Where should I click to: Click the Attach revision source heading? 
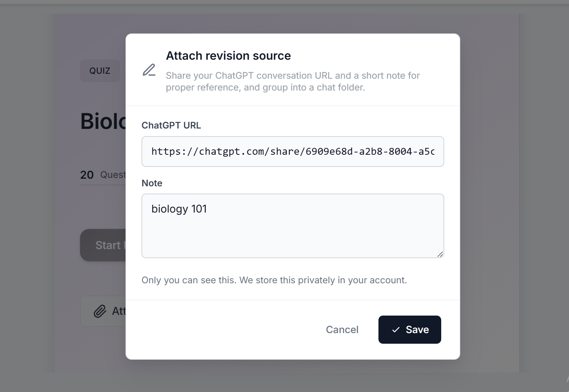tap(228, 56)
